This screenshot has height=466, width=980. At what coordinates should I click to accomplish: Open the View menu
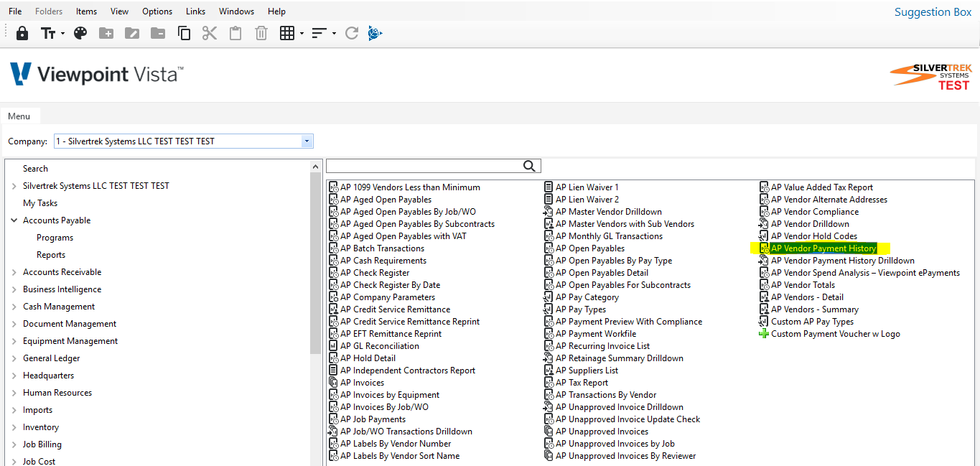[x=120, y=11]
